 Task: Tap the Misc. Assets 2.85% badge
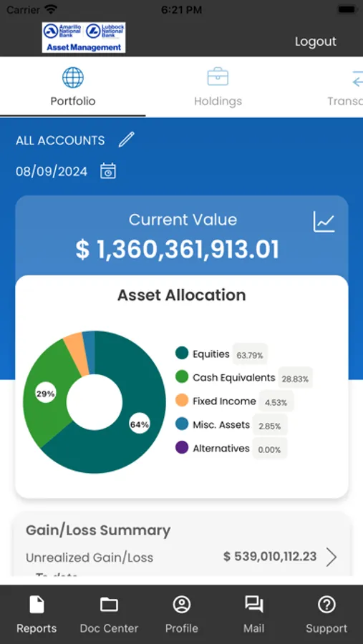pos(270,426)
